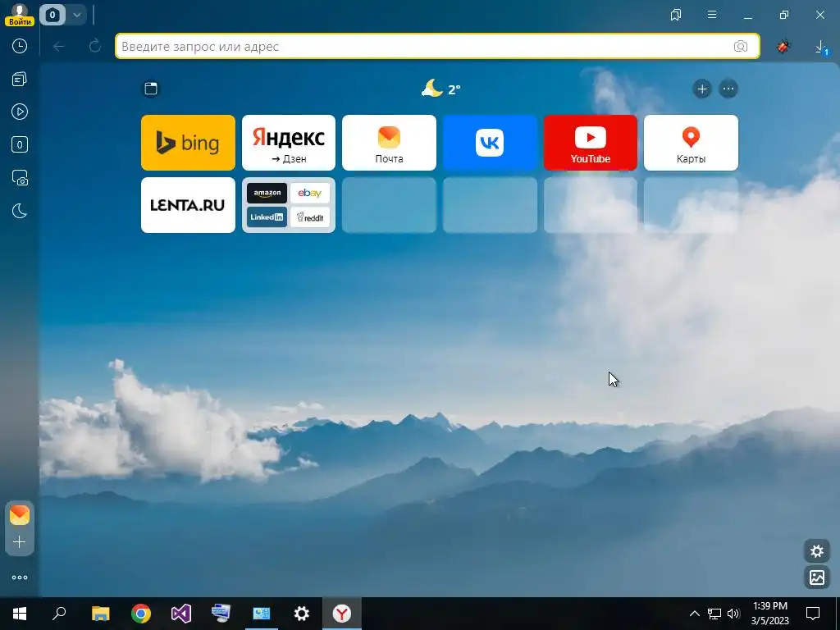
Task: Open sidebar three-dots options menu
Action: point(20,577)
